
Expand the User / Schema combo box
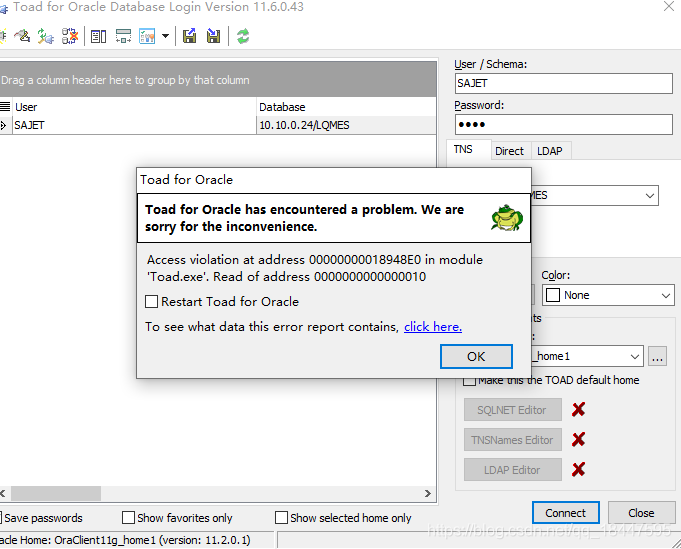coord(563,84)
